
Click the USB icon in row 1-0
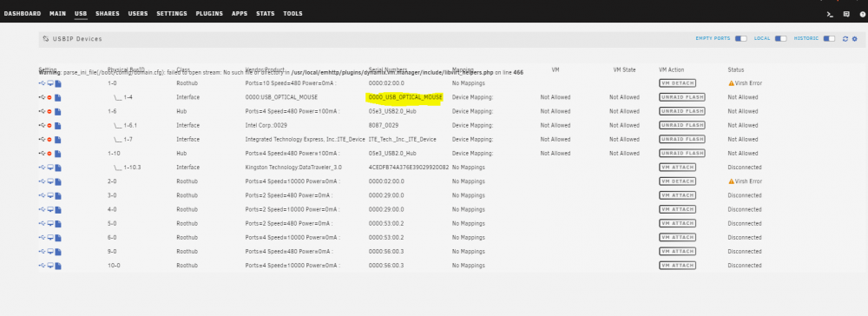42,83
